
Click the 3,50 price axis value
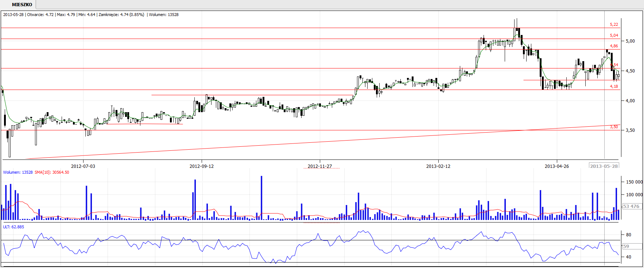(630, 130)
